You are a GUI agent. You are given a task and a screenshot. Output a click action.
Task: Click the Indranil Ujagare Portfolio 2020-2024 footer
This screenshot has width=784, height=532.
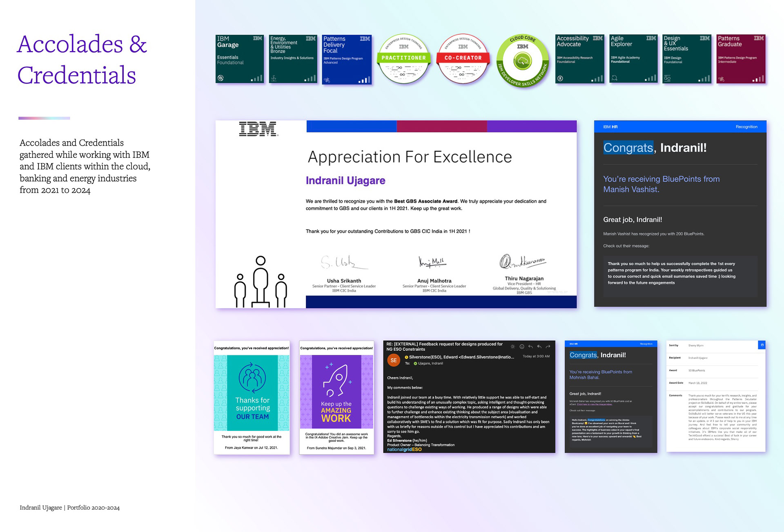point(70,508)
